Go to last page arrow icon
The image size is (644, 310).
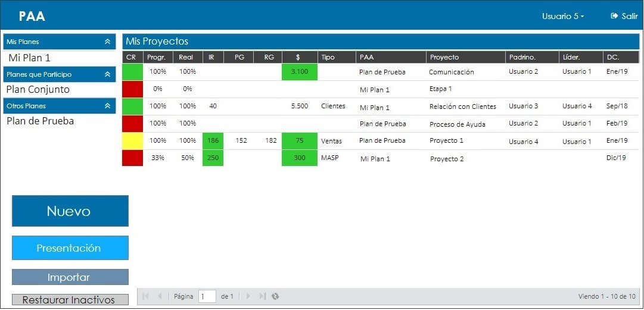(263, 296)
